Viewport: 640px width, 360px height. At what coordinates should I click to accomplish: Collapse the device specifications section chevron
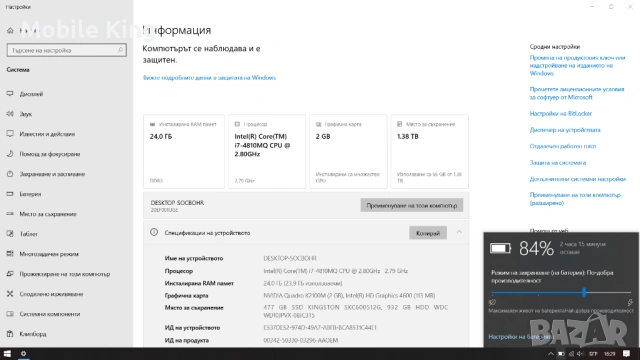pos(459,232)
